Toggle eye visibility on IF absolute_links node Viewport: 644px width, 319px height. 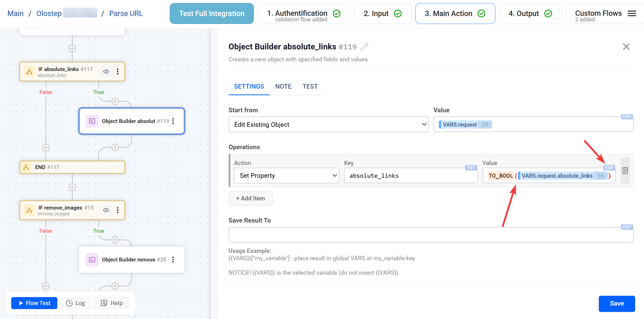[106, 72]
